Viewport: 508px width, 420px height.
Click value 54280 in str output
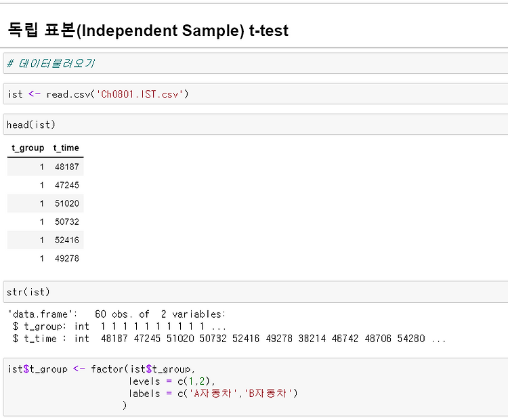pyautogui.click(x=411, y=339)
